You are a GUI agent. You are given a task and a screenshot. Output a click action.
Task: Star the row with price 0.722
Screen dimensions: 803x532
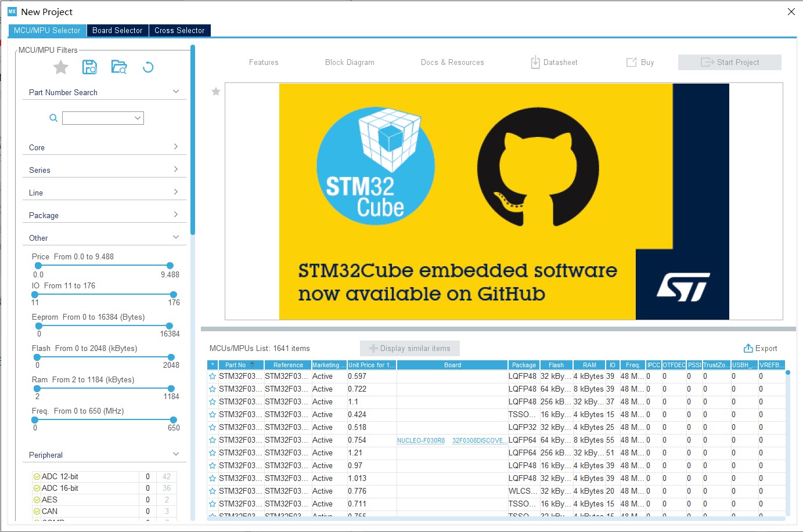(213, 389)
